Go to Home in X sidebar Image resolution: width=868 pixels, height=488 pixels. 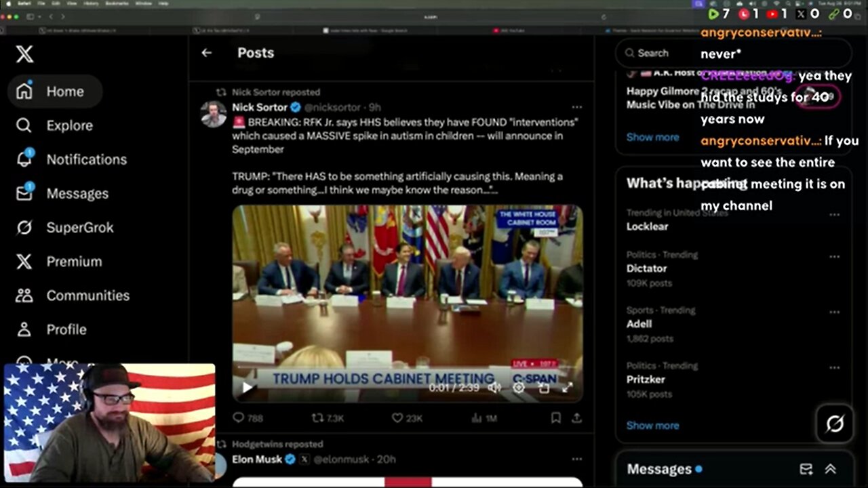55,91
